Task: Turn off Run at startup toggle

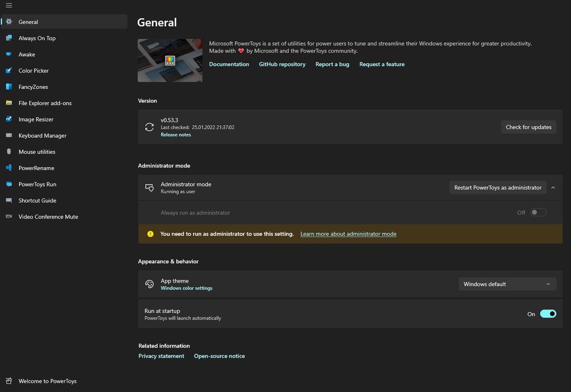Action: point(548,314)
